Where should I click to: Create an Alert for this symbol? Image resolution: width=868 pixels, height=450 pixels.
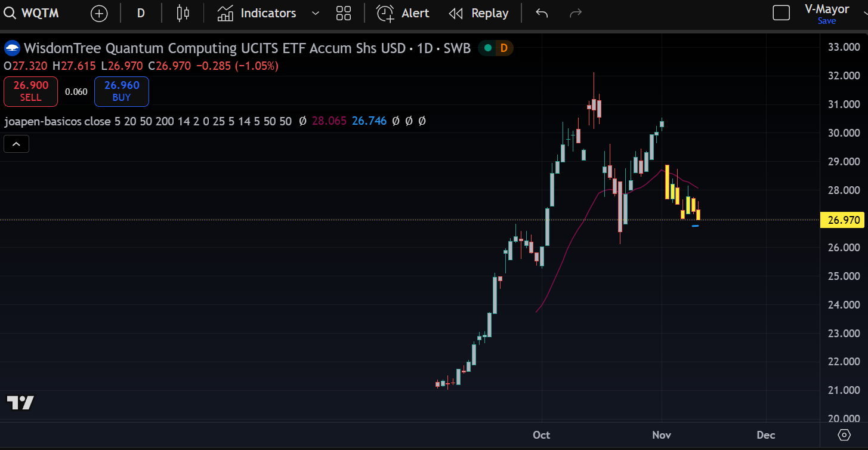click(x=403, y=13)
